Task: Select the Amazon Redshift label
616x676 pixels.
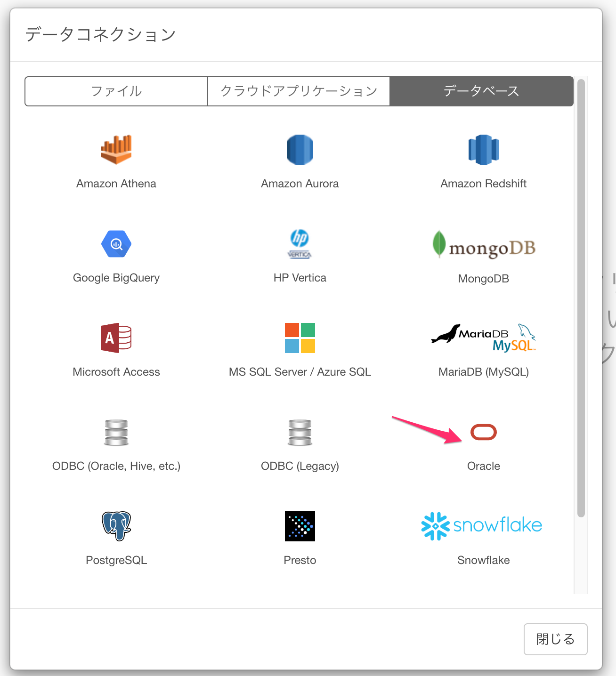Action: (x=484, y=184)
